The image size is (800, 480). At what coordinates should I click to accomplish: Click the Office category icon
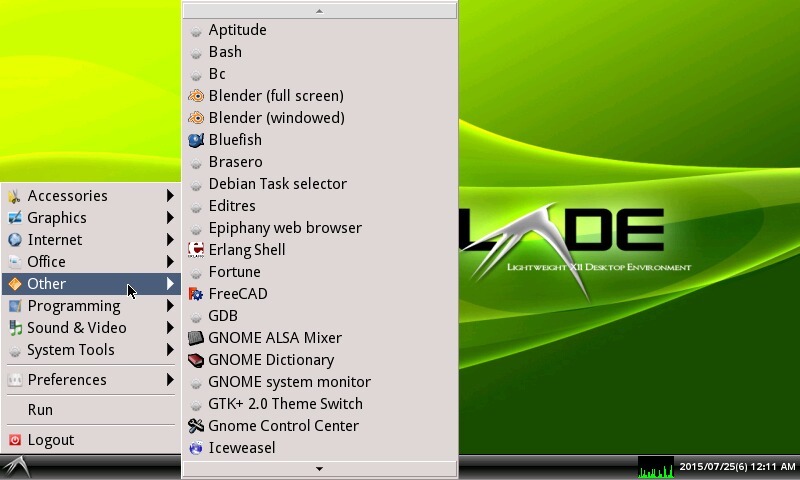(15, 262)
